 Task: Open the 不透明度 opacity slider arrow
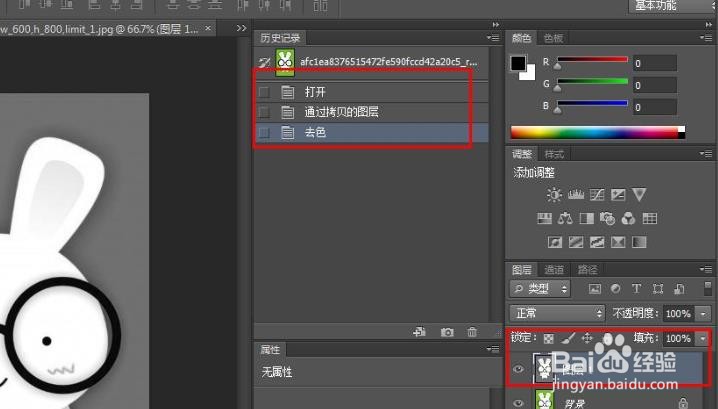click(x=703, y=314)
